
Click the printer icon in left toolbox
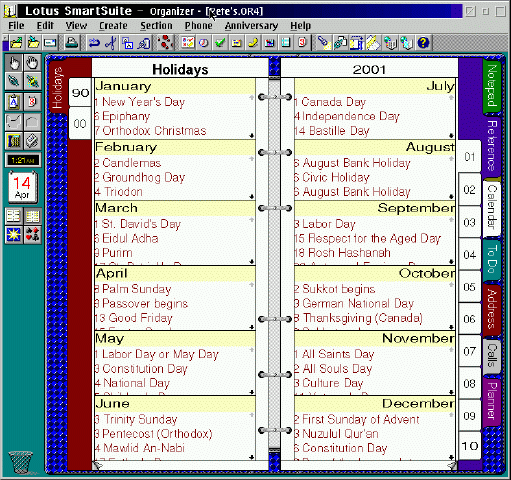click(32, 141)
